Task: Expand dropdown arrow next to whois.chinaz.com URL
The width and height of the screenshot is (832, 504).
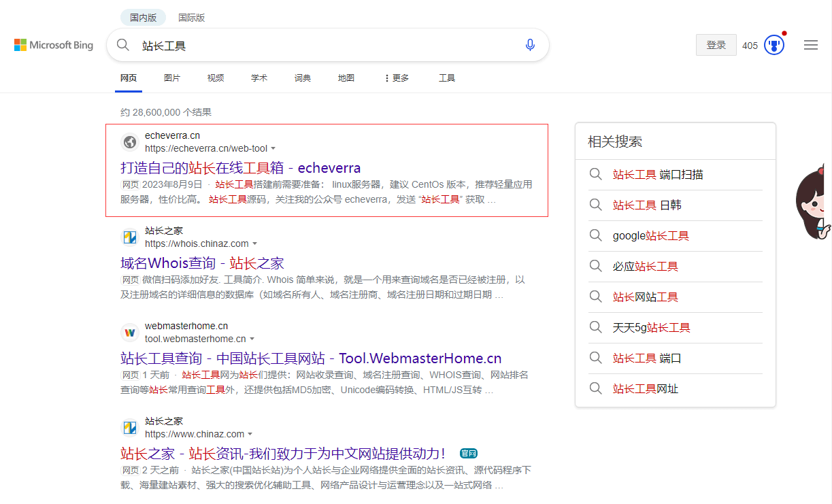Action: (255, 243)
